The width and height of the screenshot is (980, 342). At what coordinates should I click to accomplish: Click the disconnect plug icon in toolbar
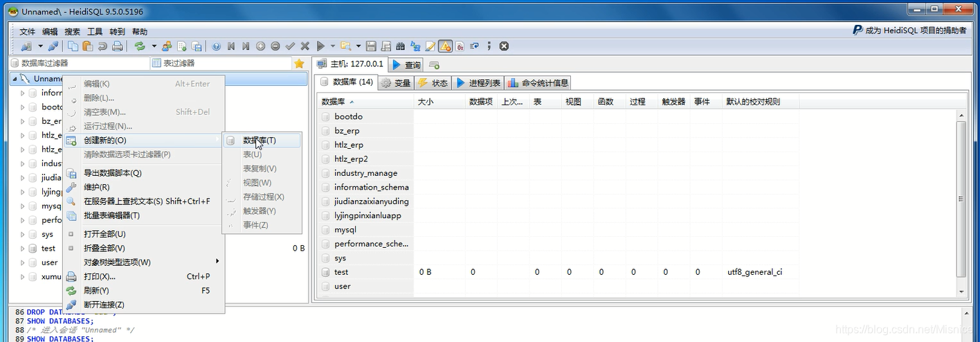pyautogui.click(x=53, y=46)
